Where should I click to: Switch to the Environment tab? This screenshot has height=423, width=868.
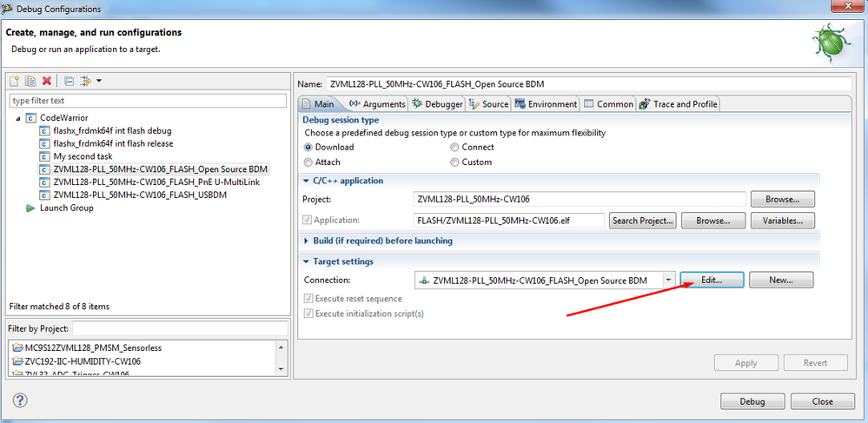pos(546,104)
